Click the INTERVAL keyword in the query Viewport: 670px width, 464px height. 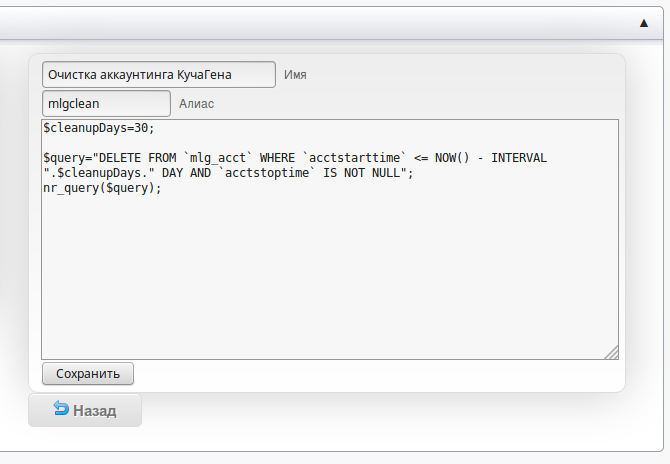pos(519,158)
